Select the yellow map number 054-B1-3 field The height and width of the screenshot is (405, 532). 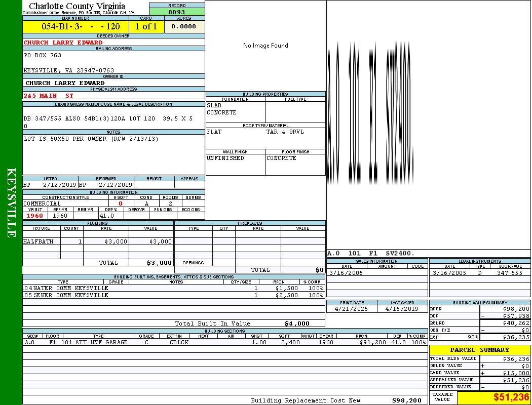click(x=75, y=27)
